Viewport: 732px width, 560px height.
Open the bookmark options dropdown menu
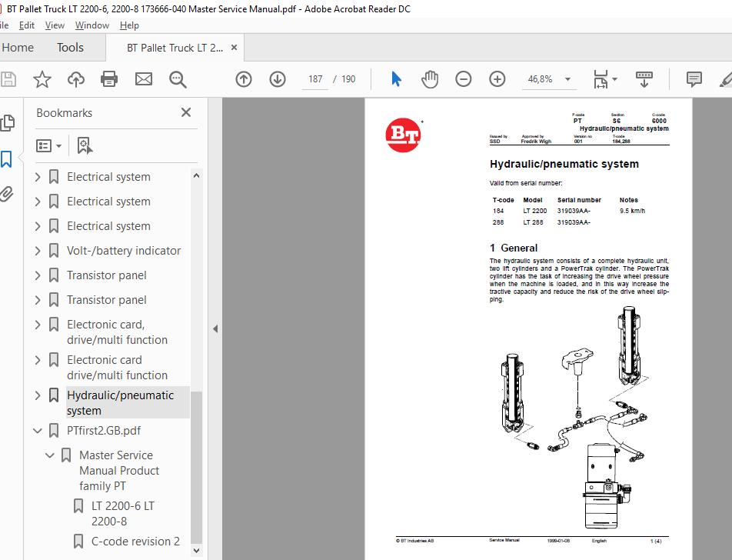coord(48,145)
